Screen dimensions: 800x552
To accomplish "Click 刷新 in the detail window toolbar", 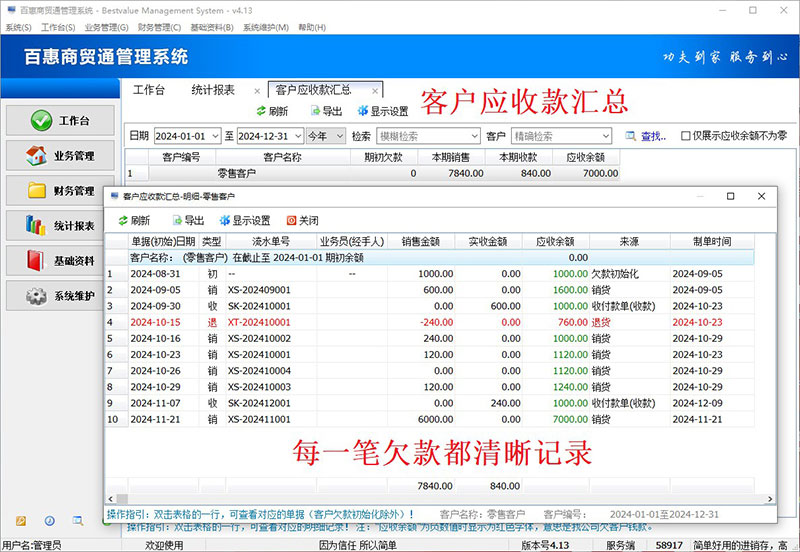I will point(134,220).
